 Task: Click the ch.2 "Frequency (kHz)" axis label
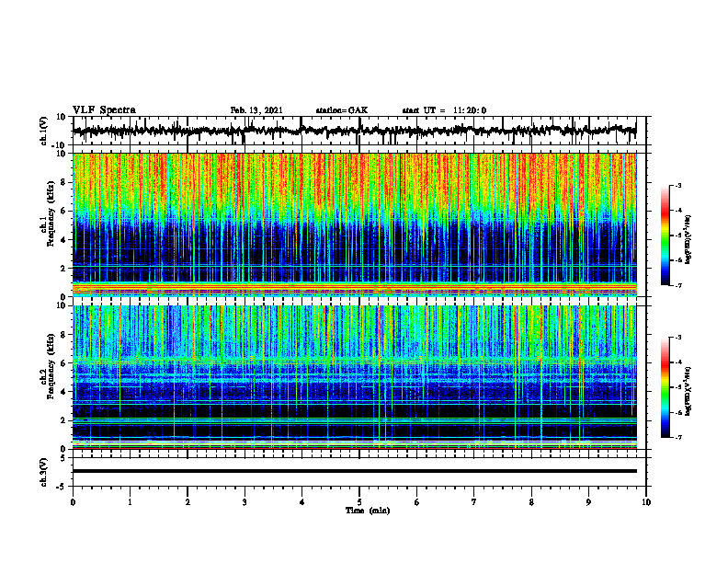(51, 367)
